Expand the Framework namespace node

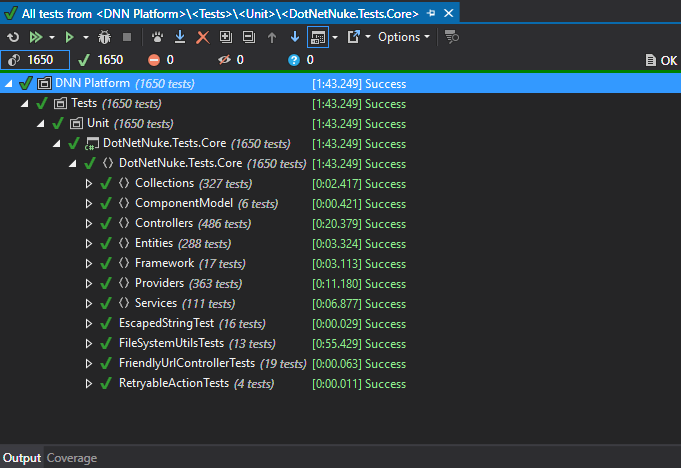89,264
